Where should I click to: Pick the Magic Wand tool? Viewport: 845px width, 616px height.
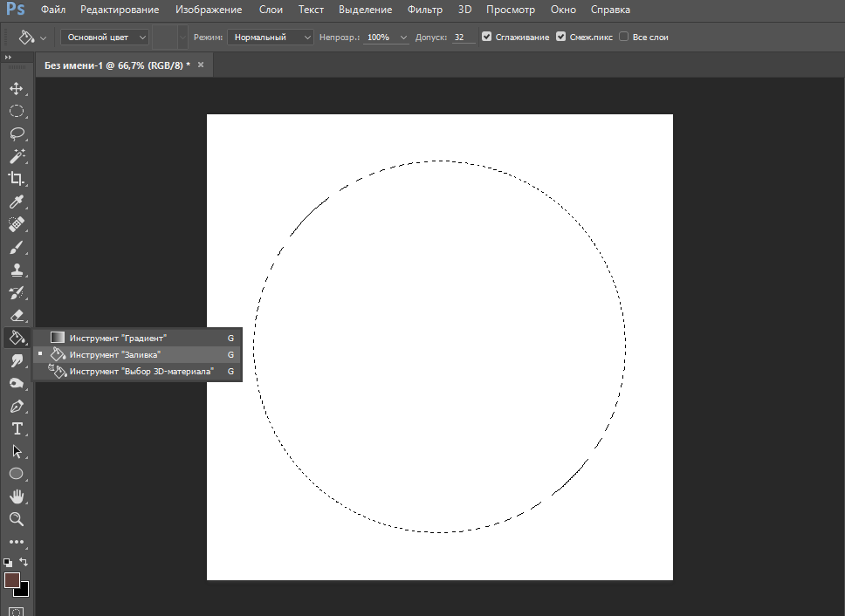pos(16,156)
